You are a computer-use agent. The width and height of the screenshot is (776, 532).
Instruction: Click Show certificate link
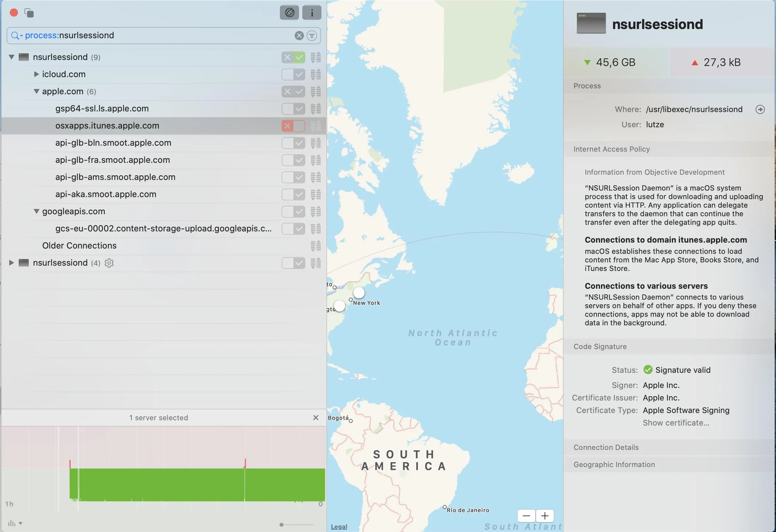click(x=675, y=423)
